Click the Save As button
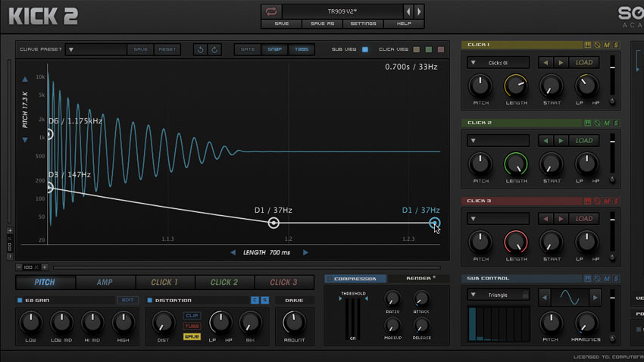 323,23
